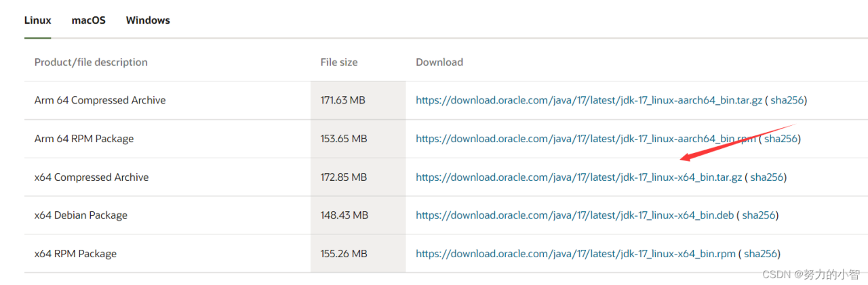Download the linux-x64 deb package link
868x285 pixels.
(574, 215)
